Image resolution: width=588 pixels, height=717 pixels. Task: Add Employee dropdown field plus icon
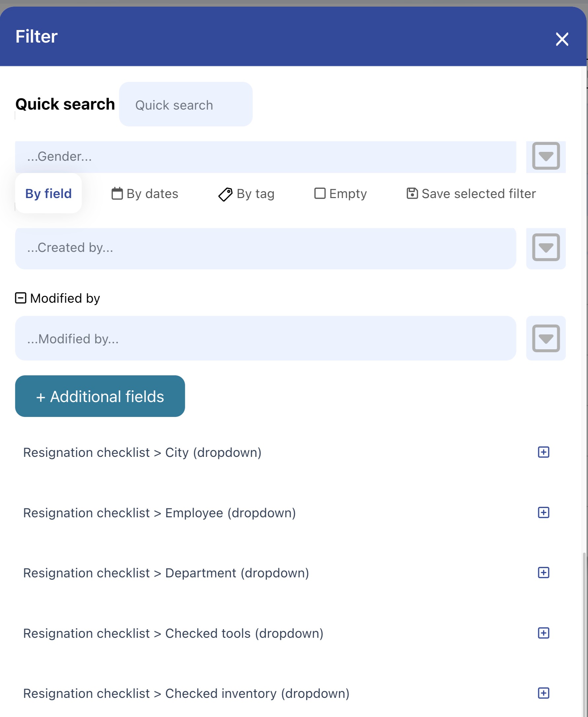click(x=543, y=512)
